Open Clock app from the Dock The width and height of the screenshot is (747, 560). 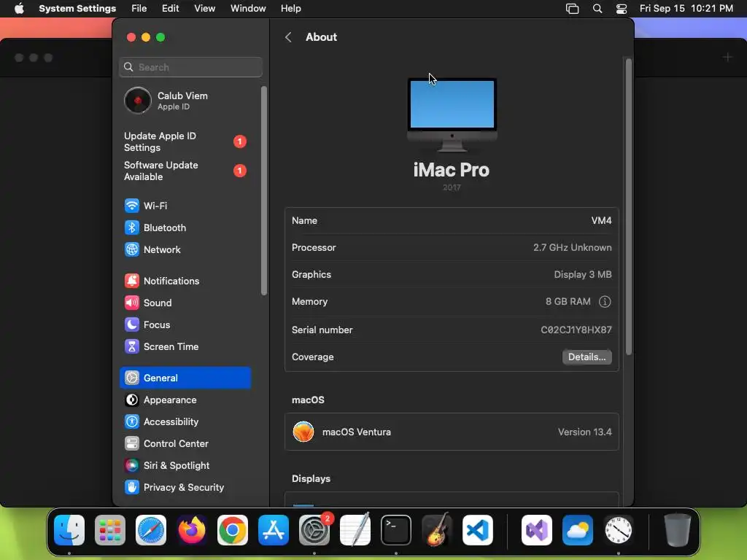(619, 530)
